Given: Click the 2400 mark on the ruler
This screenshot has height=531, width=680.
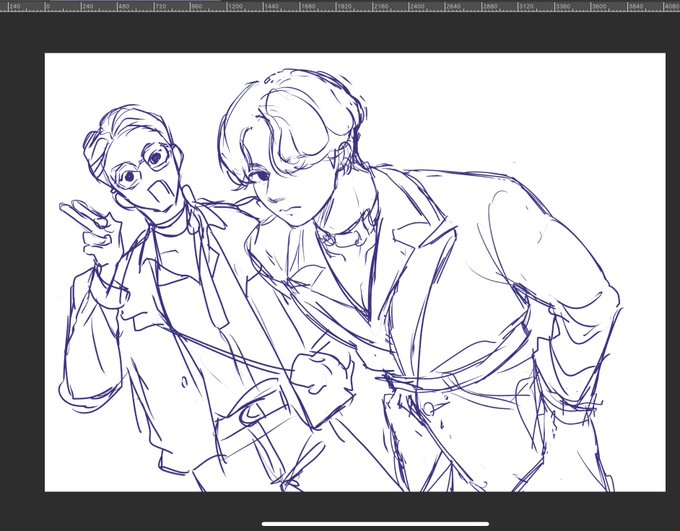Looking at the screenshot, I should point(417,7).
